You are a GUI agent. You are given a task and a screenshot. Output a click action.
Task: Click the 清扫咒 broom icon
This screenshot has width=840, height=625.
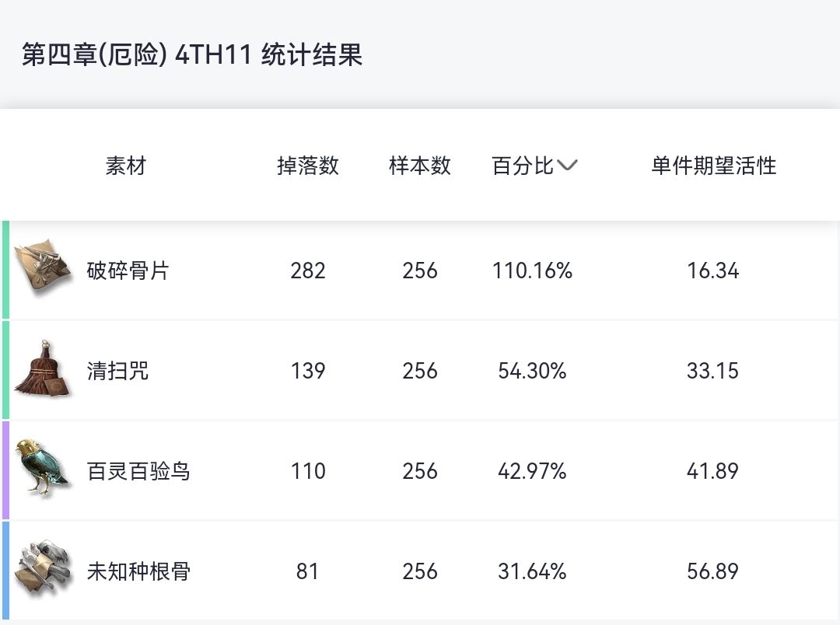pos(44,370)
